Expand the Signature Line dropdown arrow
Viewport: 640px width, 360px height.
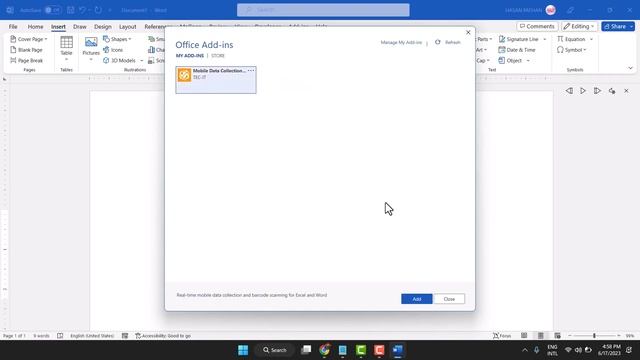click(x=544, y=39)
